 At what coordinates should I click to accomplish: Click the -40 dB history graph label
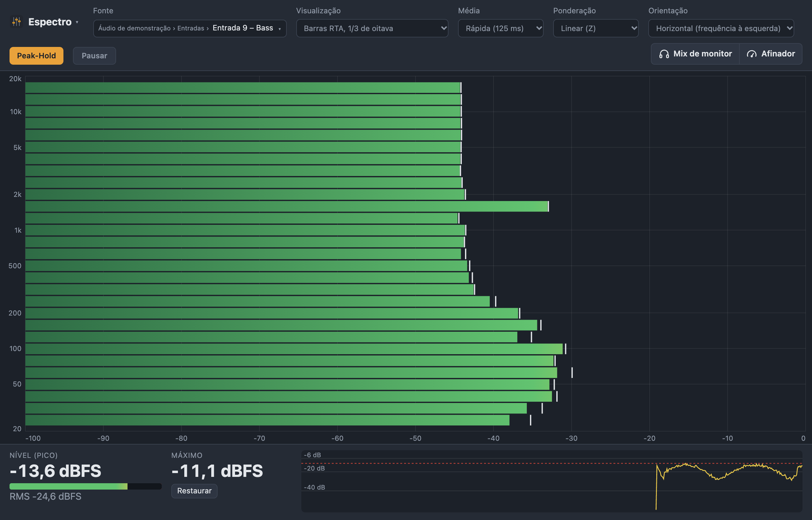coord(315,488)
